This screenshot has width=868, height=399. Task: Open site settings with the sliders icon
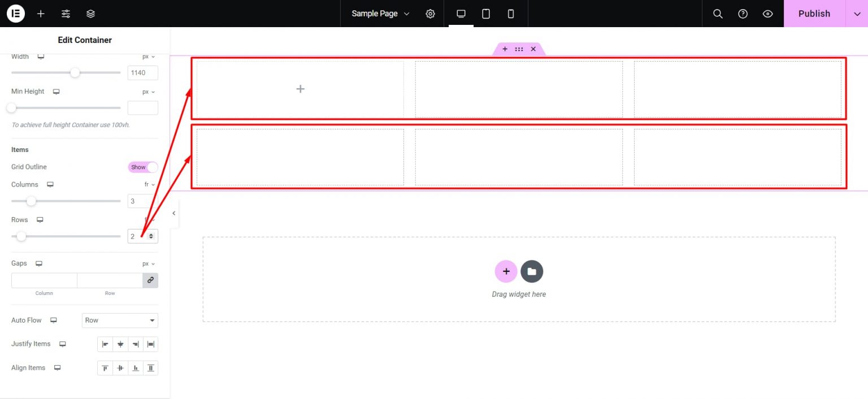(66, 14)
